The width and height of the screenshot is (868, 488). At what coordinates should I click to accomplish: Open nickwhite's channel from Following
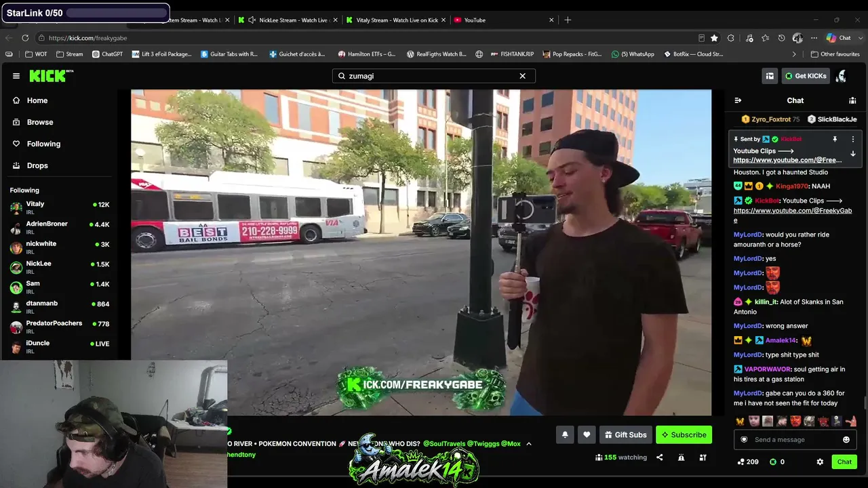(60, 247)
